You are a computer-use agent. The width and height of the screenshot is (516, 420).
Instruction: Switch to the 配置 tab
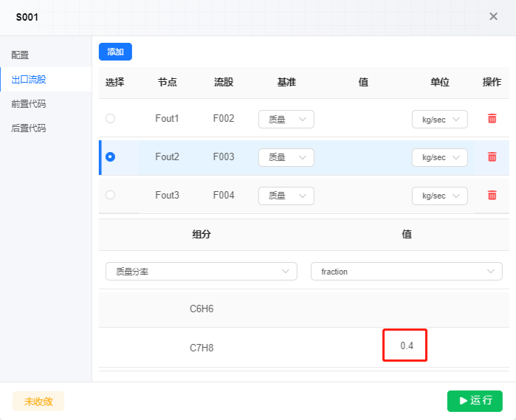tap(46, 55)
